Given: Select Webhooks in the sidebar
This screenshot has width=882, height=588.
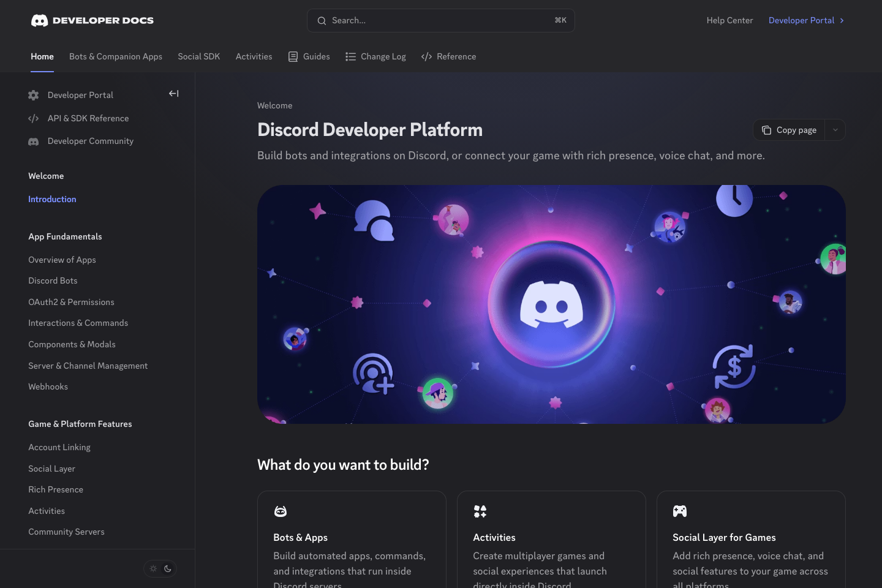Looking at the screenshot, I should pyautogui.click(x=48, y=386).
